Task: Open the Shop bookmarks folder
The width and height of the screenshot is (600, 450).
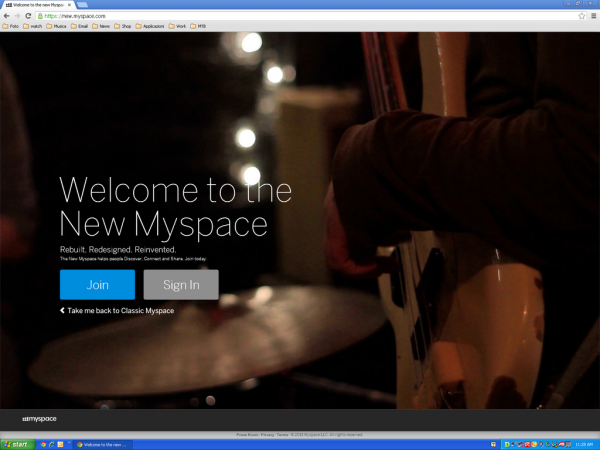Action: point(123,26)
